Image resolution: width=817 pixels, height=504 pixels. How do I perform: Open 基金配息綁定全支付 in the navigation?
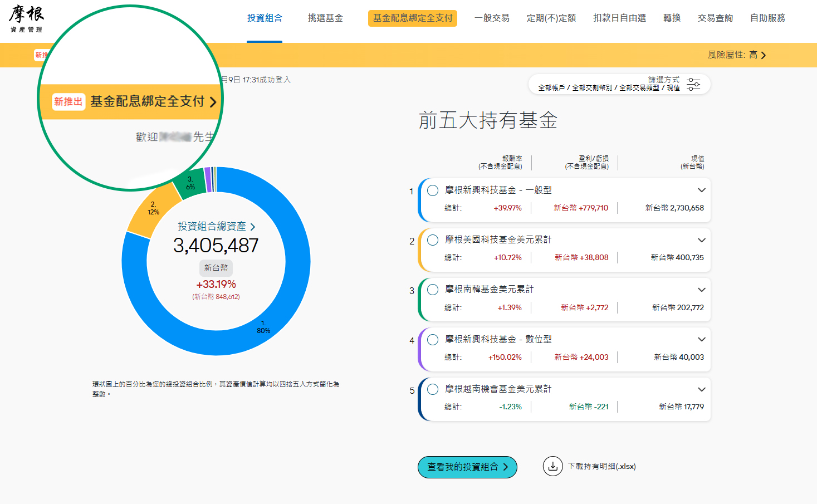[413, 18]
